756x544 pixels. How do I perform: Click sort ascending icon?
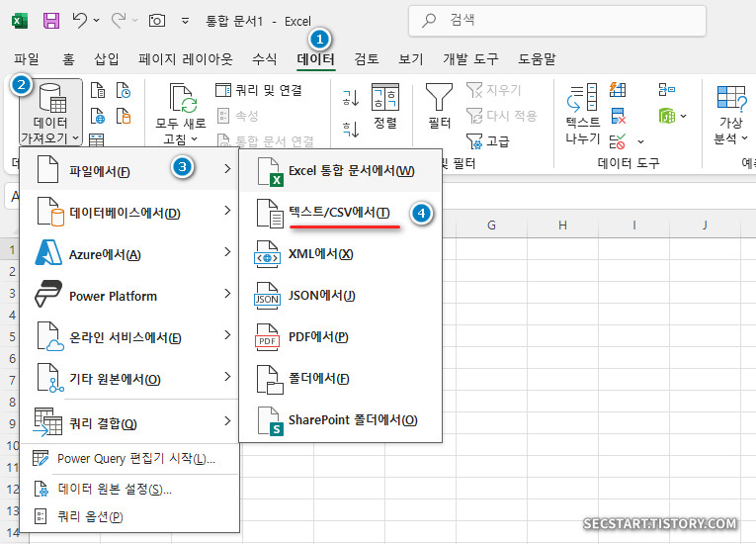tap(351, 98)
